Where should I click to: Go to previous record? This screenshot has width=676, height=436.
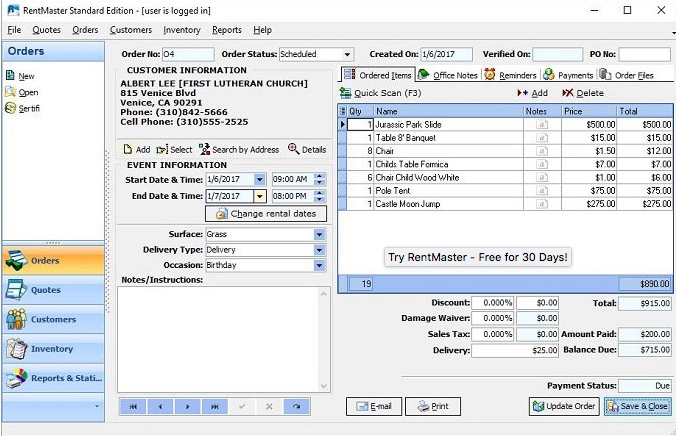point(160,406)
